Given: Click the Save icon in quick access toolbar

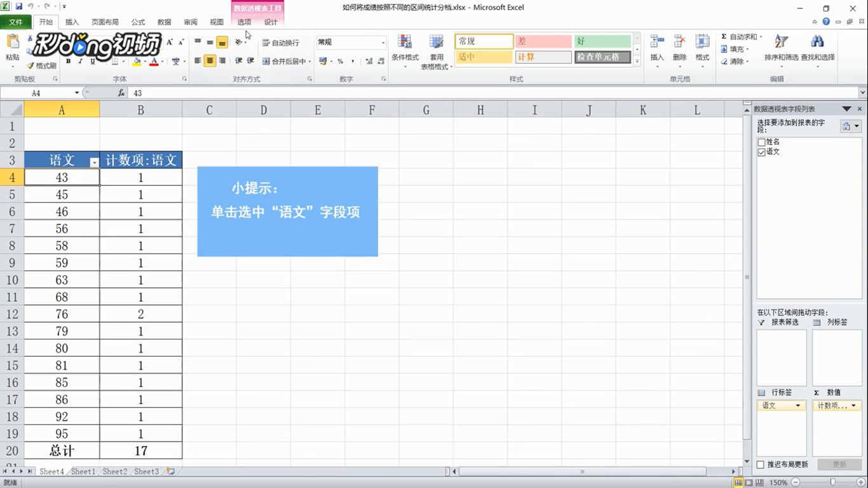Looking at the screenshot, I should [18, 6].
